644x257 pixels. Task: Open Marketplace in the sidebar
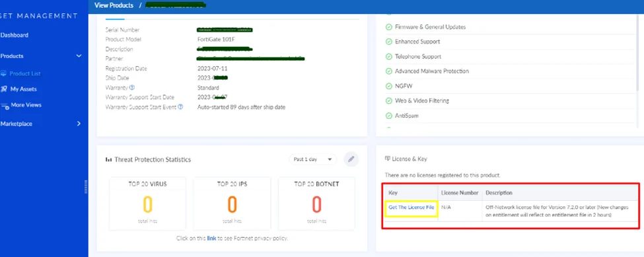click(16, 124)
